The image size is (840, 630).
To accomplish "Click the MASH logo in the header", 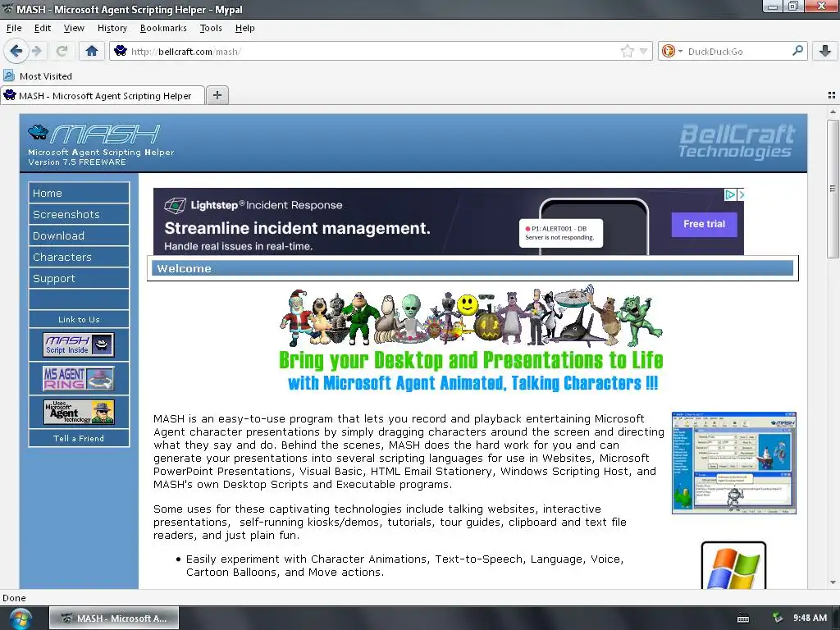I will coord(94,134).
